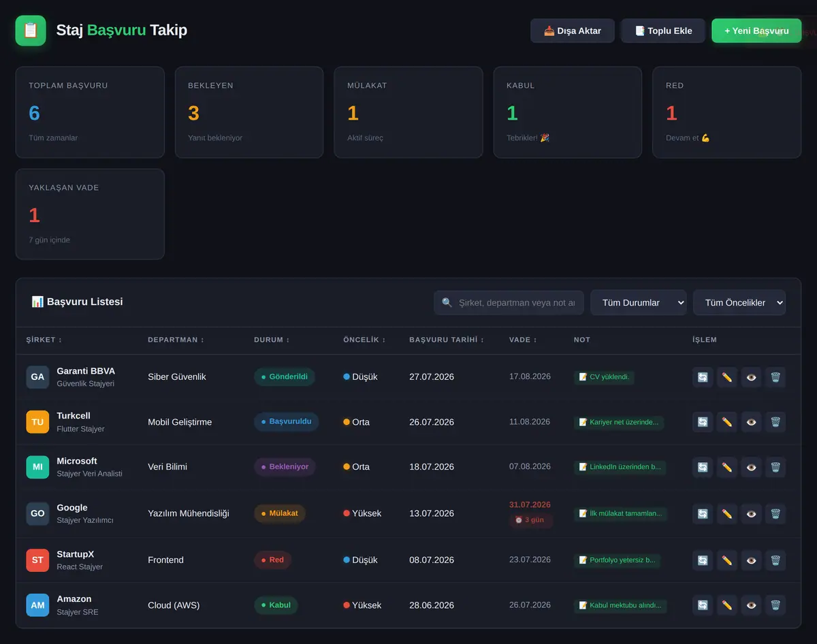Open the Tüm Durumlar status filter dropdown
817x644 pixels.
[x=638, y=303]
